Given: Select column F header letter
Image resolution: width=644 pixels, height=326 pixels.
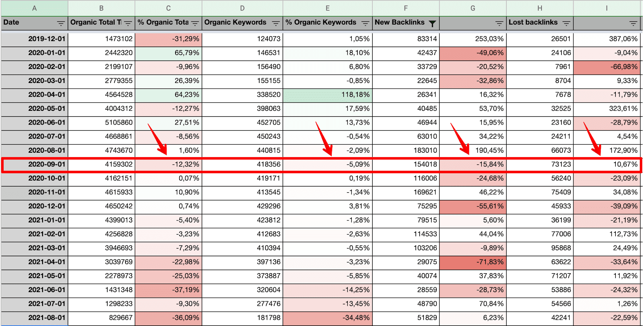Looking at the screenshot, I should click(406, 8).
